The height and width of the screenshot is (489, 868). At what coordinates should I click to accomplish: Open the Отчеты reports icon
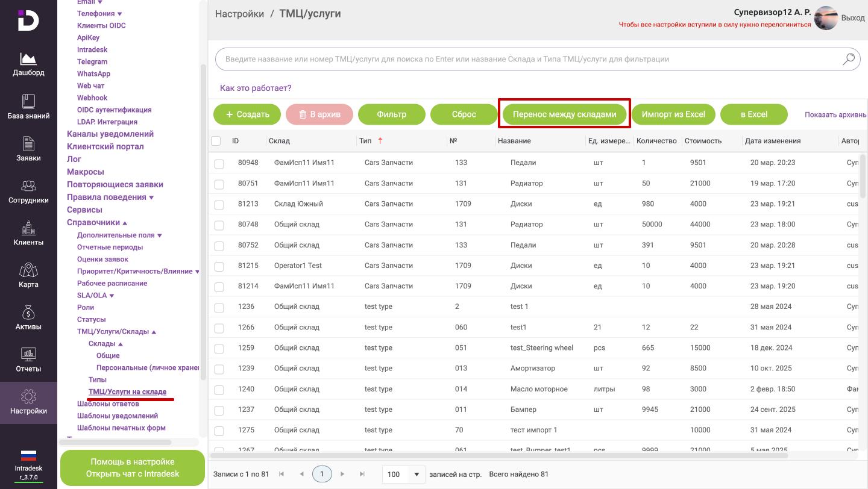point(28,355)
